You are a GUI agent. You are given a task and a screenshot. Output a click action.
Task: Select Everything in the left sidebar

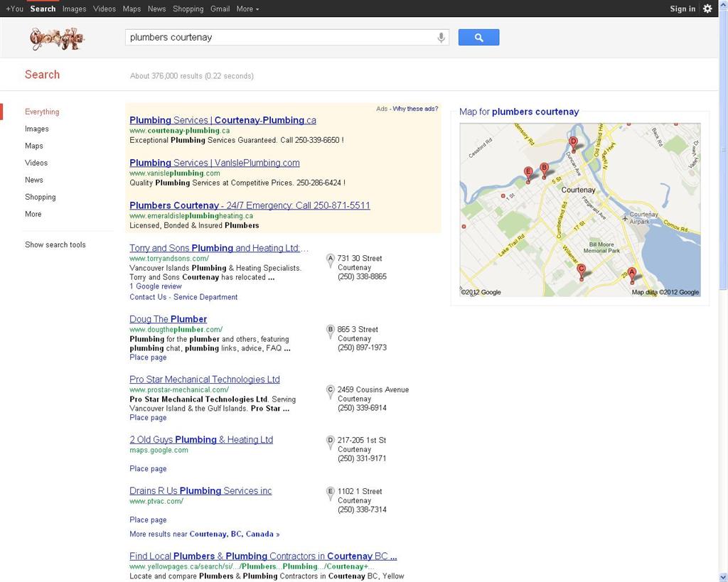tap(42, 112)
